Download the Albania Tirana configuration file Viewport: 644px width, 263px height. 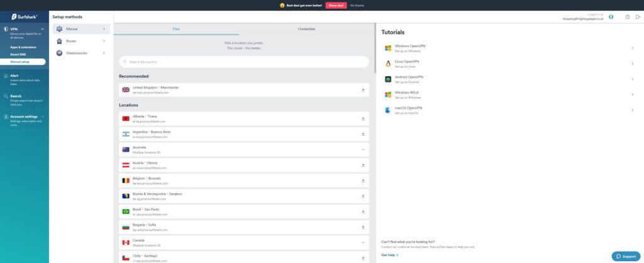coord(363,118)
